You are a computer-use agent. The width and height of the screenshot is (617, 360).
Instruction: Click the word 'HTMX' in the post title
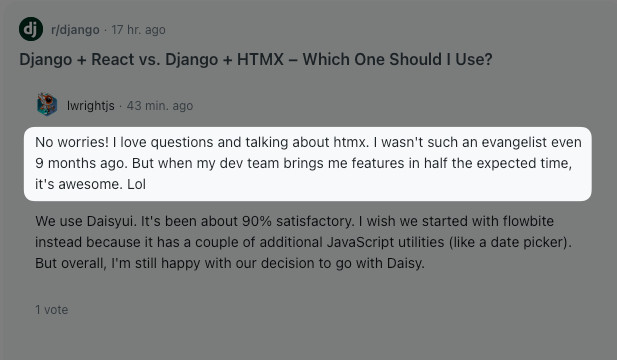[x=260, y=59]
